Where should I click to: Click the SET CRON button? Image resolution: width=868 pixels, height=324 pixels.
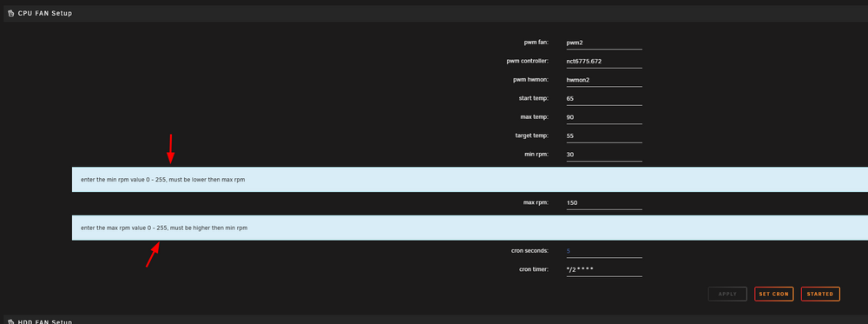(773, 294)
